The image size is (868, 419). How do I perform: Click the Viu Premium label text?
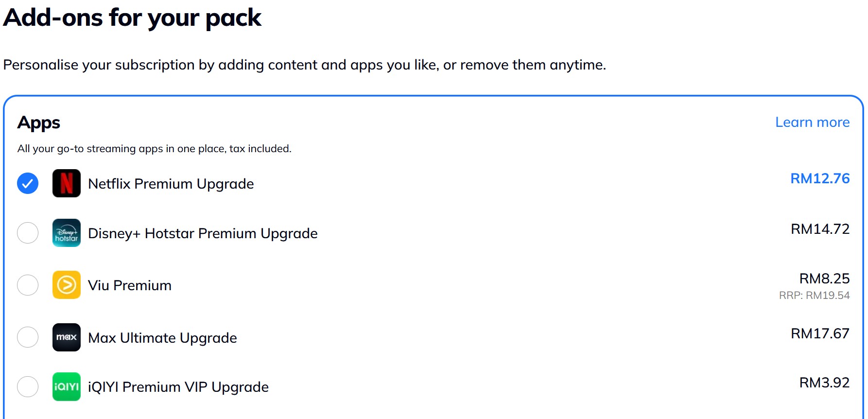point(130,285)
